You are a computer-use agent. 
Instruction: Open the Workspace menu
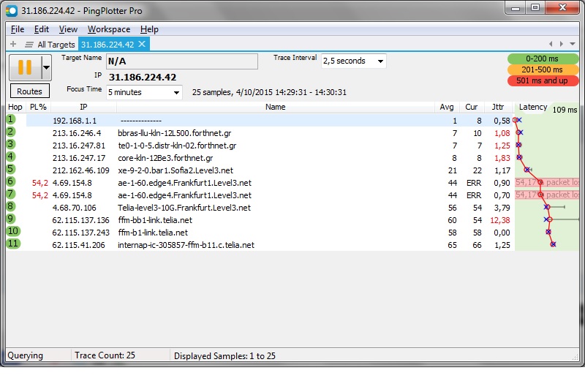108,29
